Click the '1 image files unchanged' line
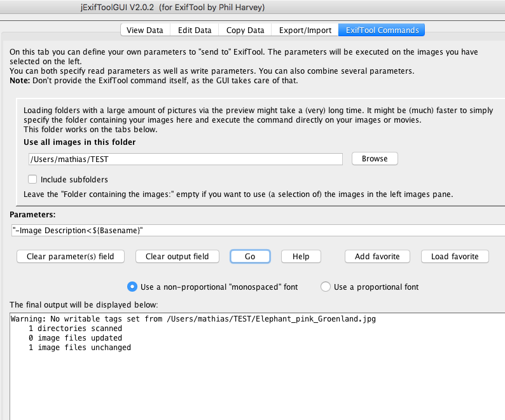Image resolution: width=505 pixels, height=420 pixels. click(80, 348)
